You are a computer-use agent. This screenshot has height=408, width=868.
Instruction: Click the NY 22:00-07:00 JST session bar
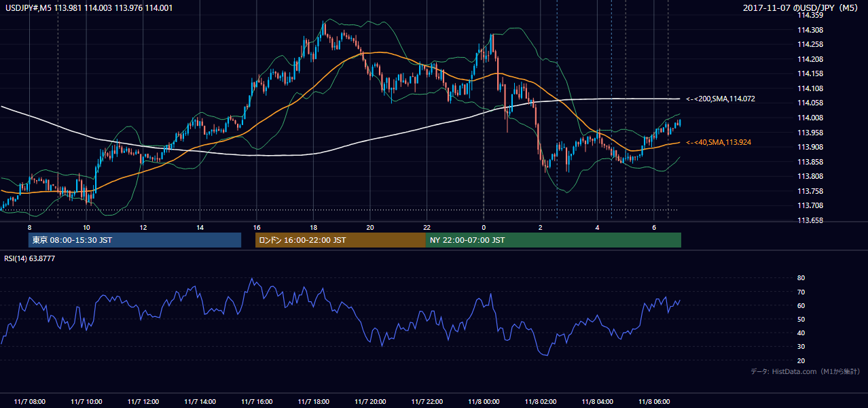pyautogui.click(x=554, y=240)
